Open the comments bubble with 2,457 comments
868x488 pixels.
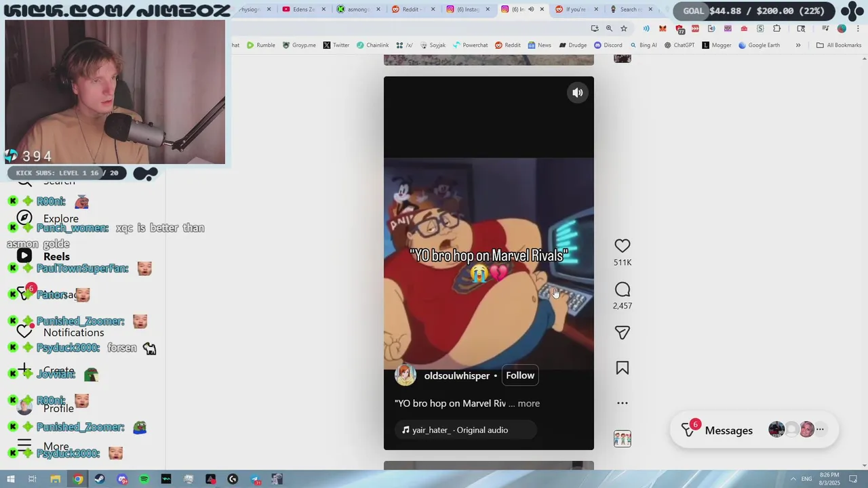click(x=623, y=290)
